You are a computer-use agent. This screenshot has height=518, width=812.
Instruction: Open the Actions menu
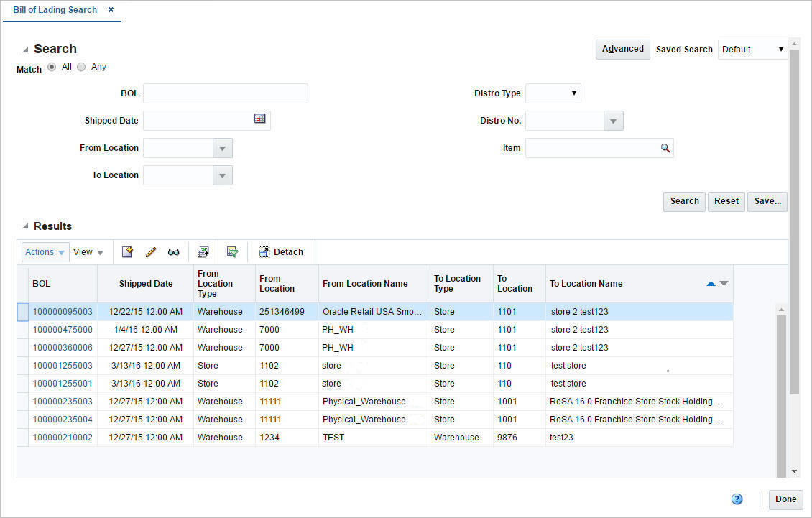click(x=45, y=252)
